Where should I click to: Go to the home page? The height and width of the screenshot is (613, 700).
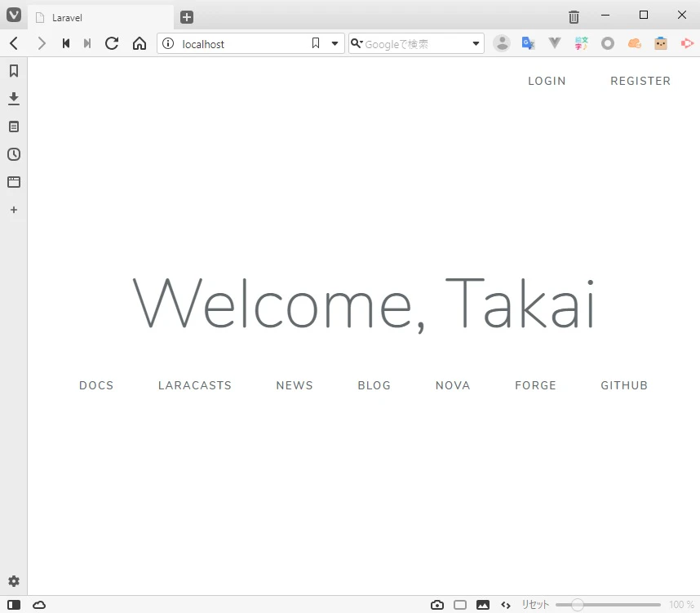140,43
